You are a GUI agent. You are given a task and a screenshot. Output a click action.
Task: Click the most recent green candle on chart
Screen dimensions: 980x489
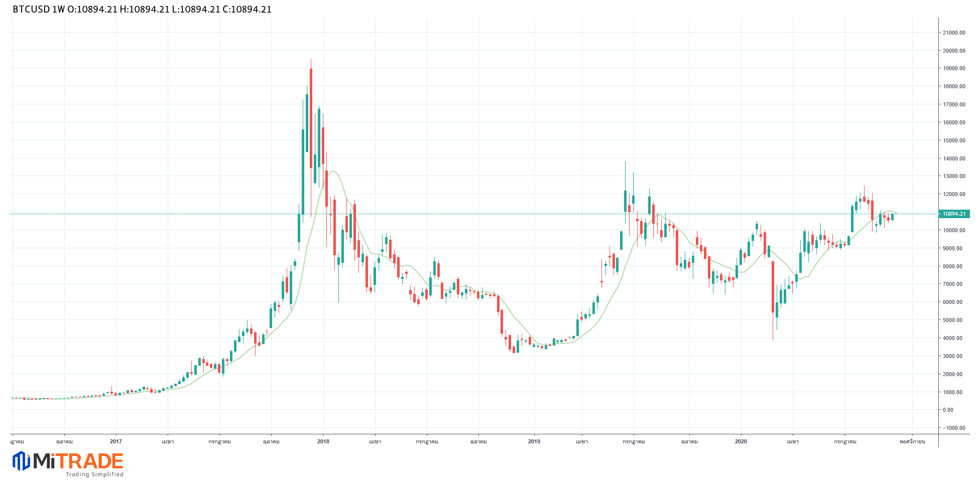point(892,217)
